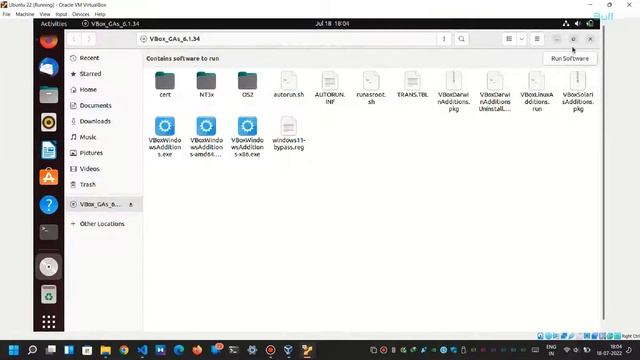The image size is (640, 360).
Task: Click the Run Software button
Action: tap(570, 58)
